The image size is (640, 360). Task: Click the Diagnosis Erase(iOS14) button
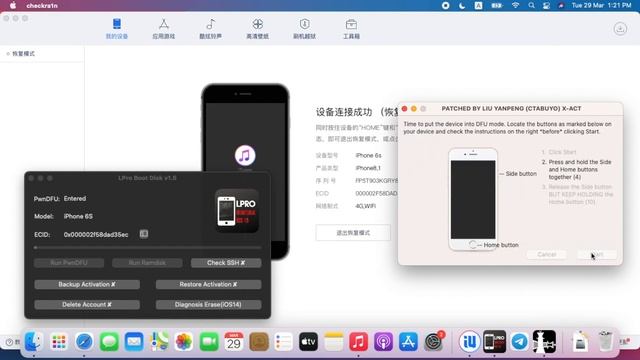[x=208, y=304]
